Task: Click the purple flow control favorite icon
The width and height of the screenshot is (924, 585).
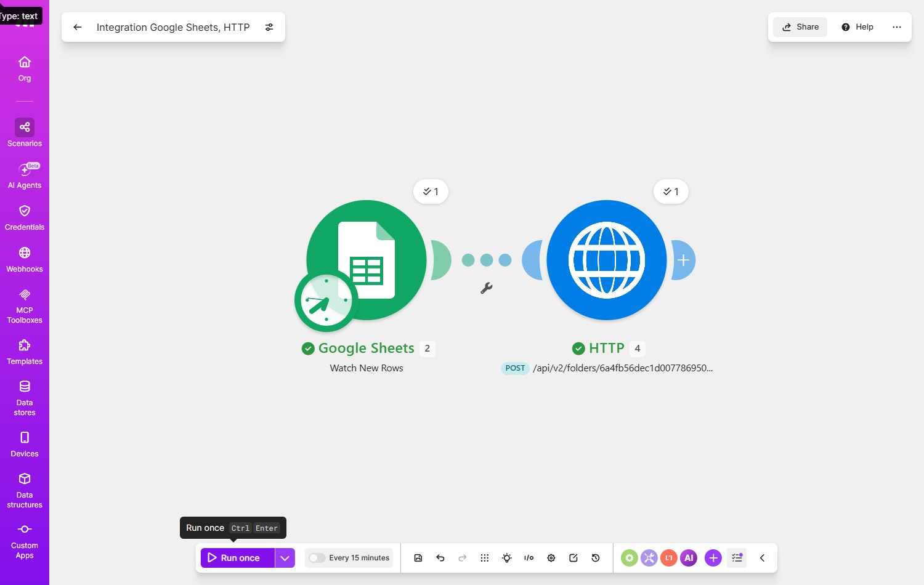Action: pos(649,558)
